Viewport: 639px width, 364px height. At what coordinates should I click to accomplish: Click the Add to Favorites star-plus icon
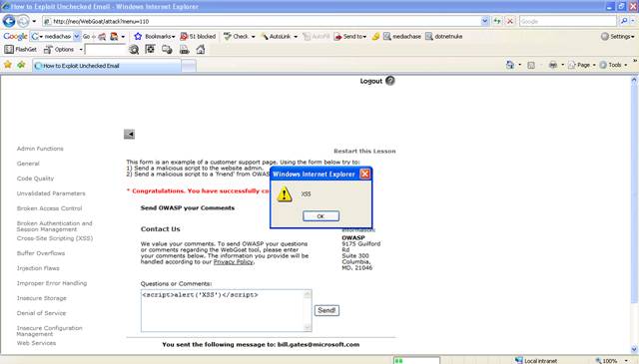click(21, 65)
